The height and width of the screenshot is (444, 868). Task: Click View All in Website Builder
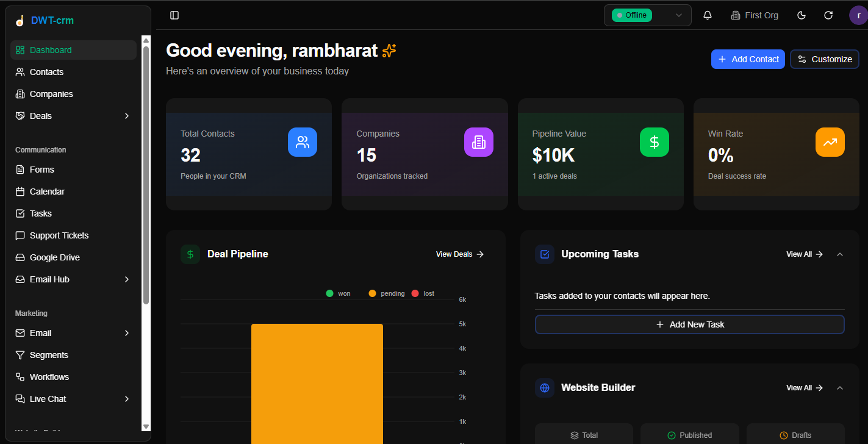tap(805, 388)
